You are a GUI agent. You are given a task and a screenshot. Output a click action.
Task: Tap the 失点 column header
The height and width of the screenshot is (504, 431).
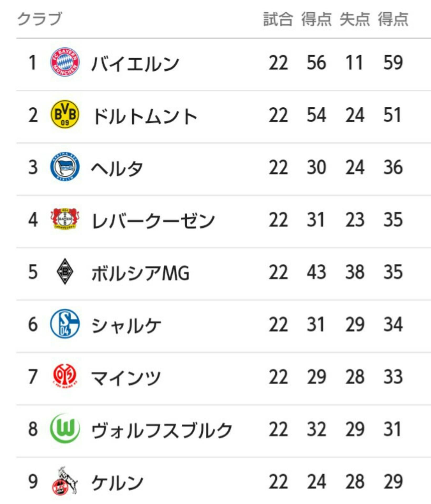tap(355, 19)
